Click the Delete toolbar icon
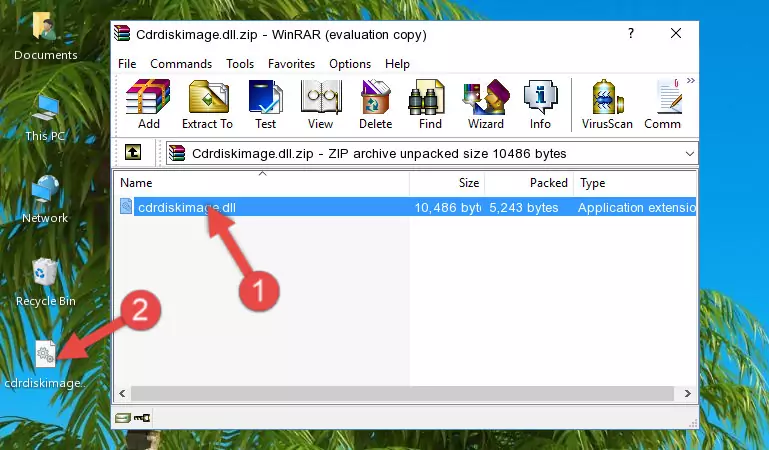This screenshot has width=769, height=450. click(376, 104)
